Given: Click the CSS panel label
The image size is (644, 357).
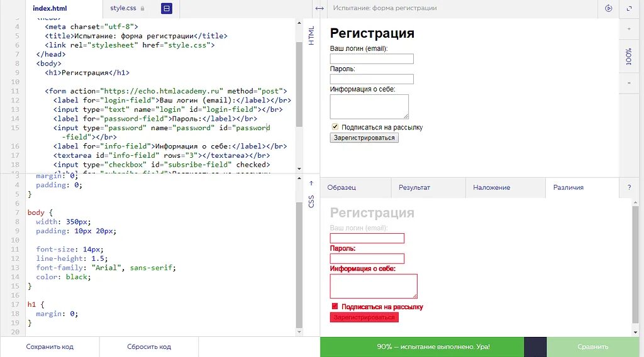Looking at the screenshot, I should [311, 201].
